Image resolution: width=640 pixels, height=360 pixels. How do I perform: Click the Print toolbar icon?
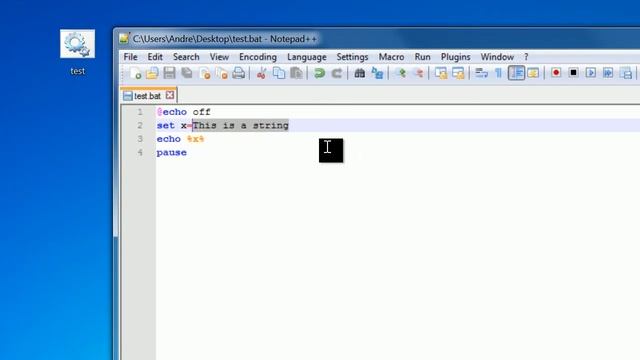pyautogui.click(x=239, y=73)
